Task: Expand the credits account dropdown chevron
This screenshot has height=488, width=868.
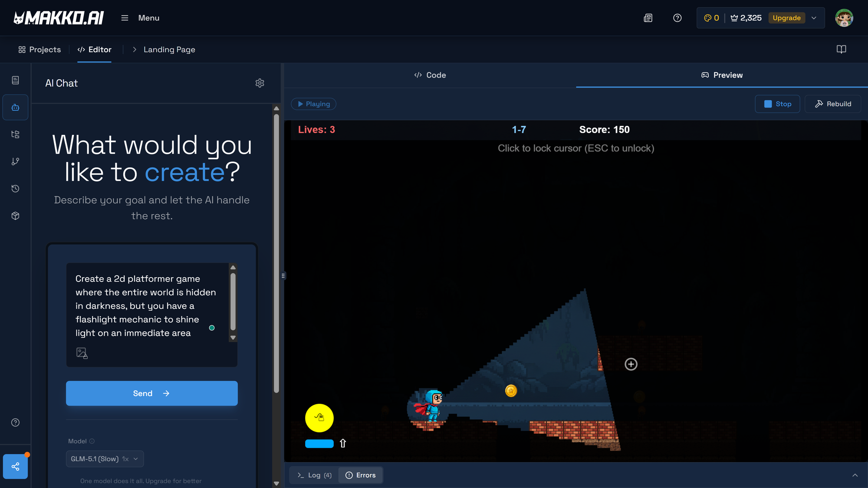Action: [x=814, y=18]
